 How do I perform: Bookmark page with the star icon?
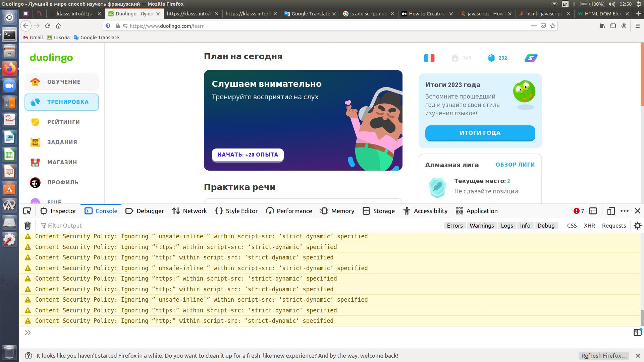click(553, 26)
